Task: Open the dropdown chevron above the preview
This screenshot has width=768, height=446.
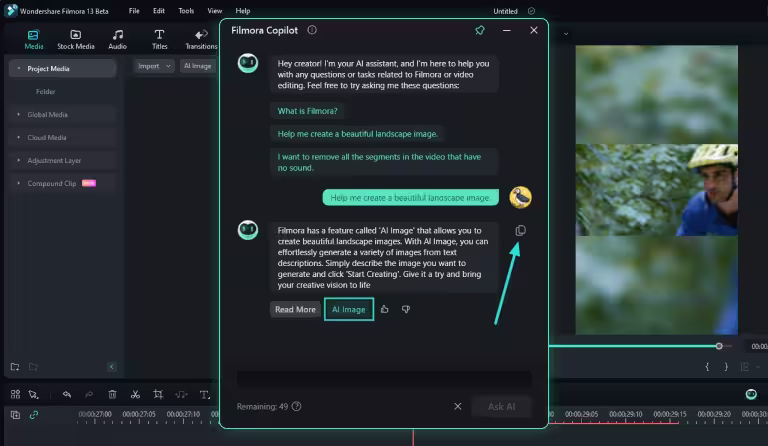Action: [x=566, y=34]
